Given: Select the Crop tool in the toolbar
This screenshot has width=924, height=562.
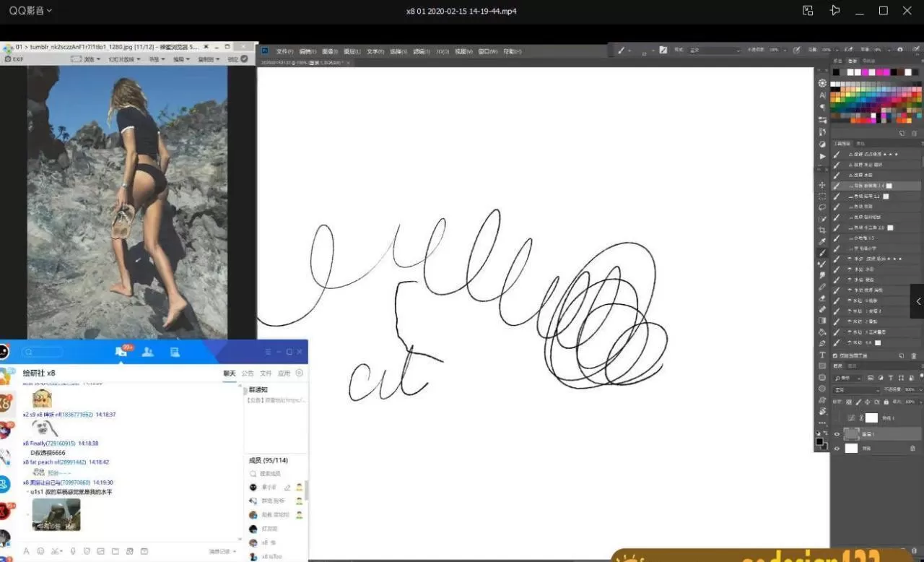Looking at the screenshot, I should 822,230.
